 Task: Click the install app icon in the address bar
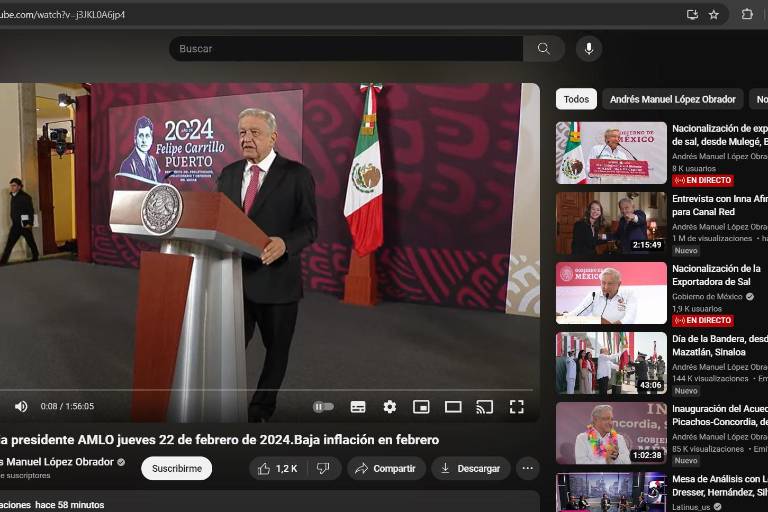[692, 15]
